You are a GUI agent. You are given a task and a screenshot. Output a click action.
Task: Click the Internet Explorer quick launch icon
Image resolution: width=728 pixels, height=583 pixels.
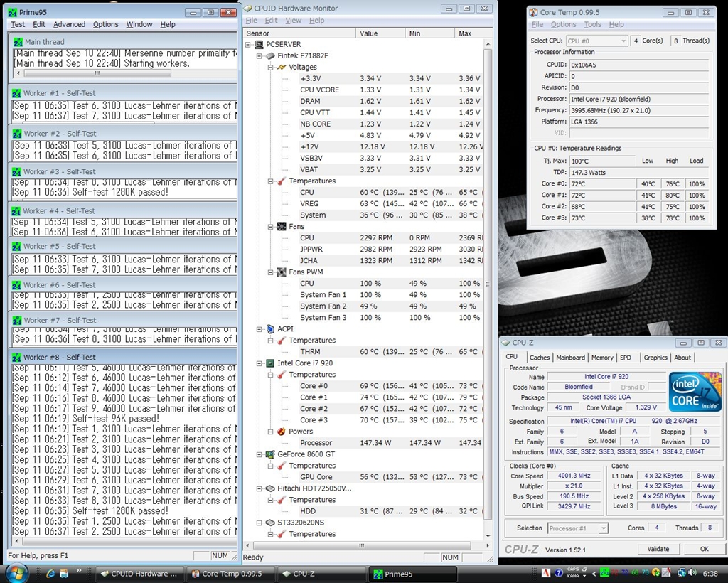click(x=50, y=574)
